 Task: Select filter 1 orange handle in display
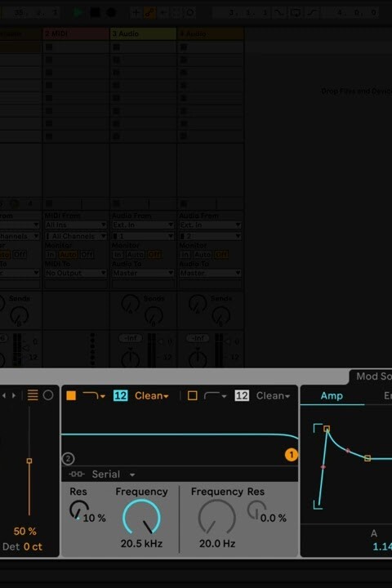point(291,455)
